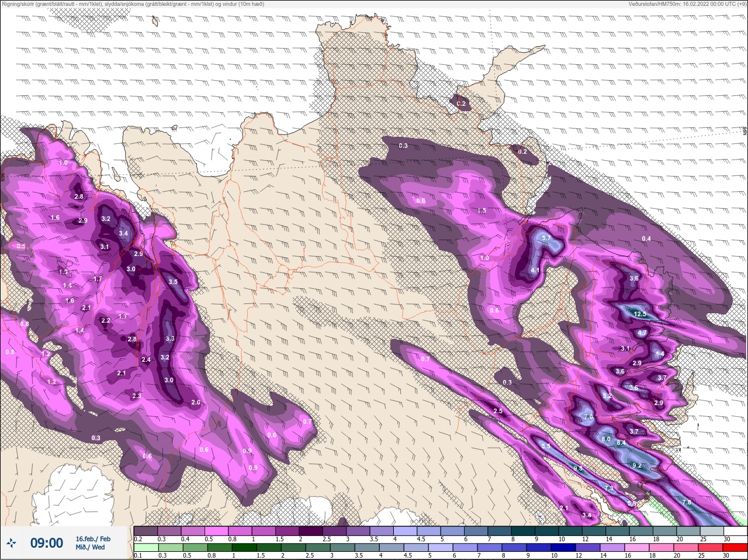
Task: Click the 3.5 precipitation value on the map
Action: click(173, 282)
